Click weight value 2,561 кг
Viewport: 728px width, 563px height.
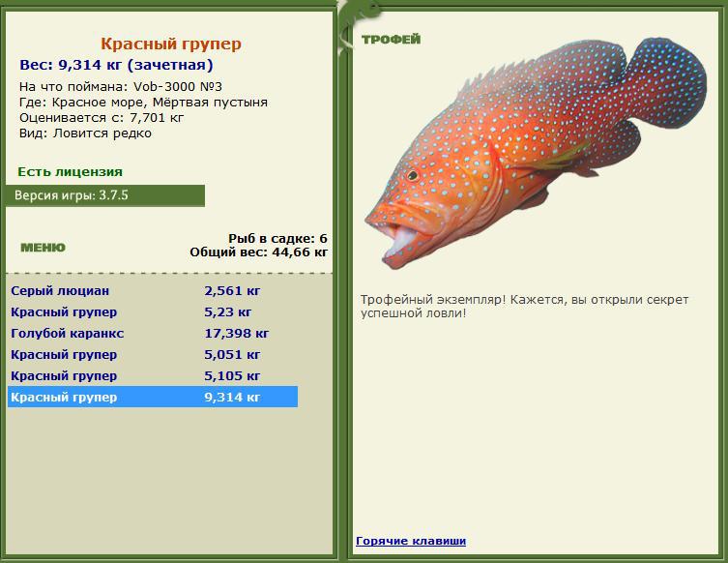point(232,291)
